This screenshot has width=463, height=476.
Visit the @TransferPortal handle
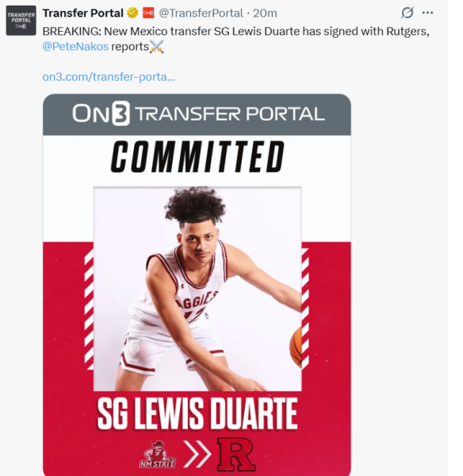(x=201, y=13)
